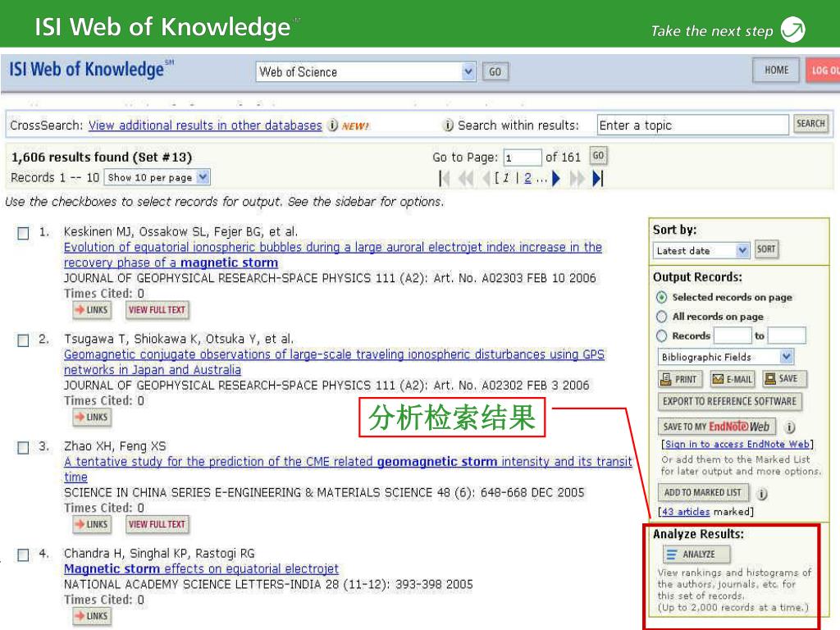Click LINKS button for record 4
Image resolution: width=840 pixels, height=630 pixels.
click(x=92, y=616)
